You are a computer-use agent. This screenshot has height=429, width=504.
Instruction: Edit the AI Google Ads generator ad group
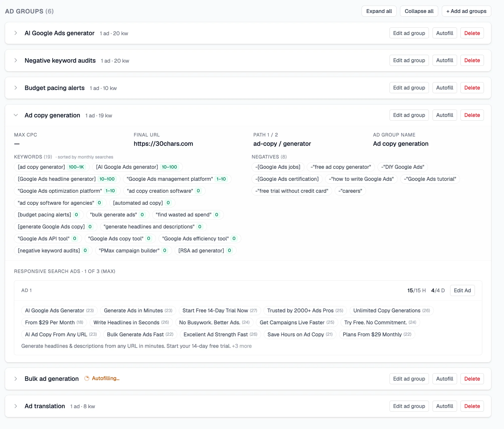tap(409, 33)
